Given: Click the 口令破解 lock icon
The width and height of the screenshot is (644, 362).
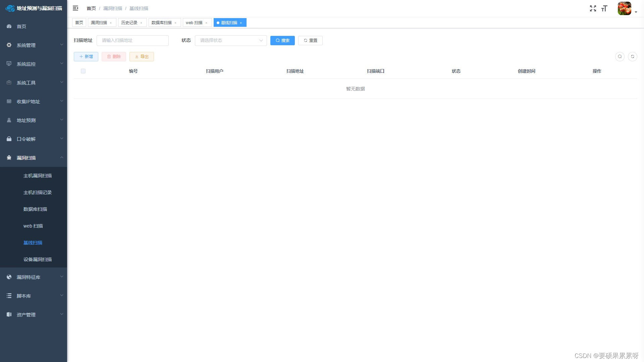Looking at the screenshot, I should tap(9, 139).
